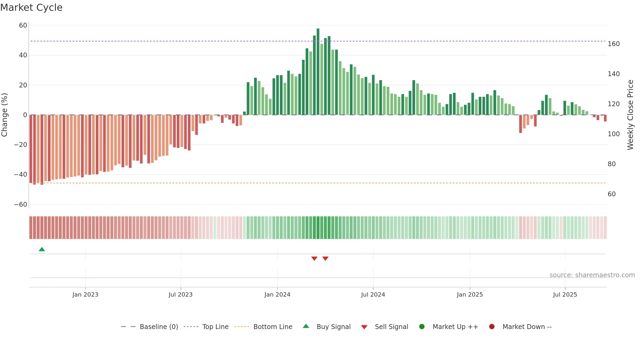644x362 pixels.
Task: Click the second red Sell Signal triangle
Action: (x=325, y=258)
